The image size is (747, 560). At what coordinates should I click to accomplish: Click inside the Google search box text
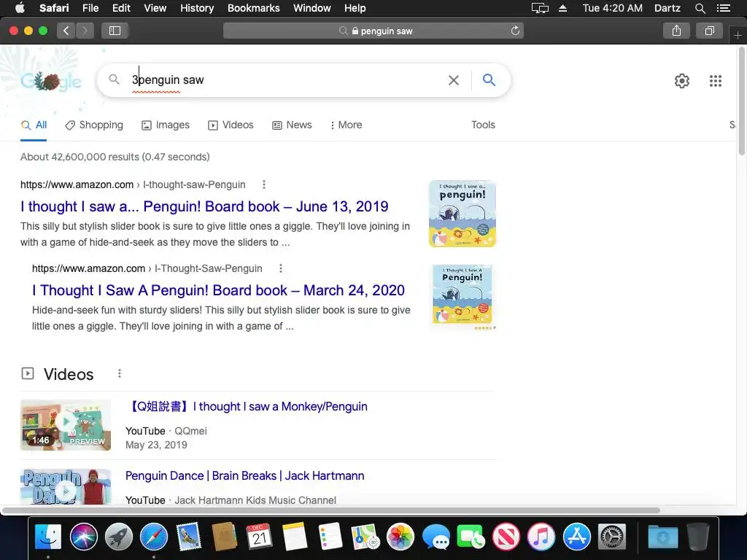286,80
